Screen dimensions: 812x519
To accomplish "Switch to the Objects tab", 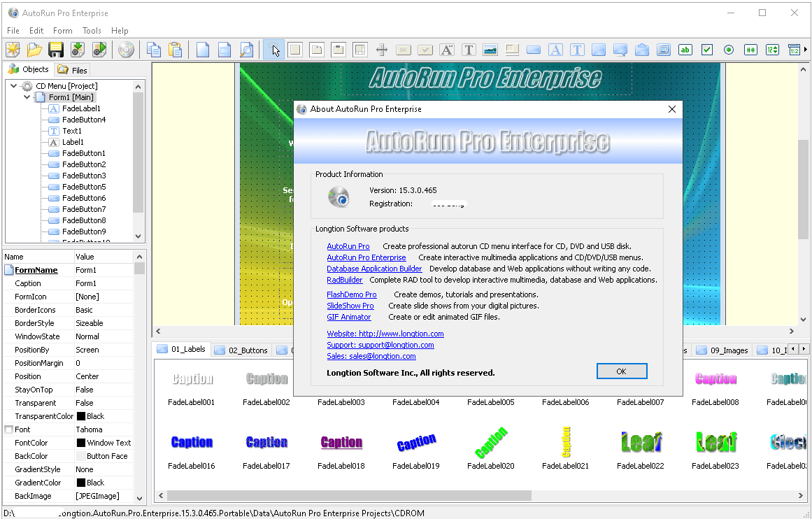I will pos(29,69).
